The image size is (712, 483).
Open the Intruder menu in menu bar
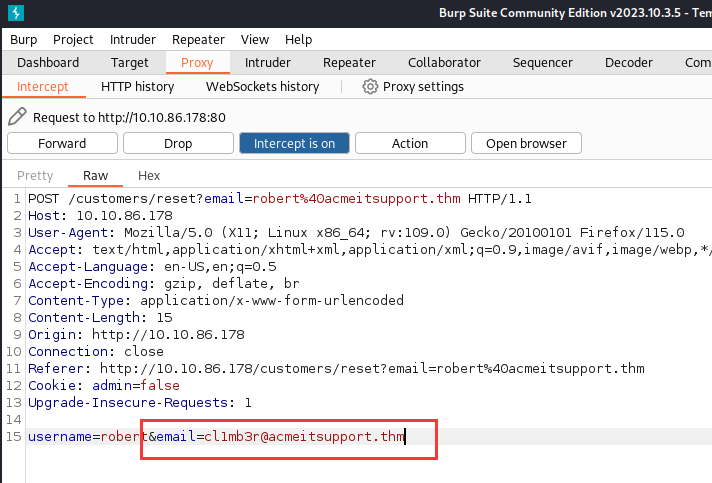pos(133,39)
